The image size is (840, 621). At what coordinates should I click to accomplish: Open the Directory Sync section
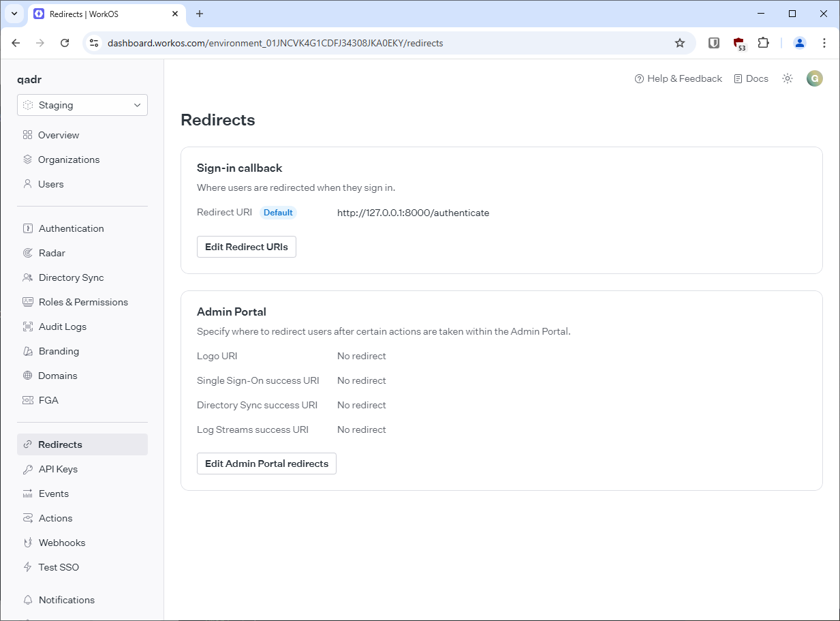pyautogui.click(x=70, y=277)
